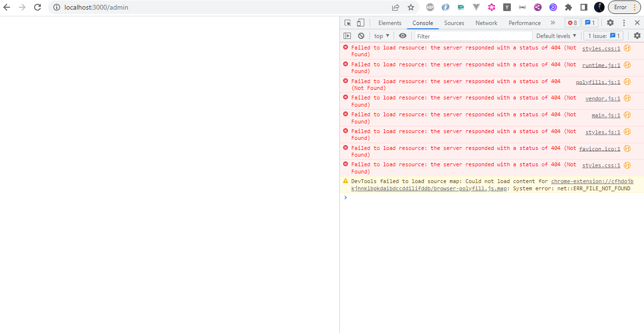Viewport: 644px width, 333px height.
Task: Switch to the Sources tab
Action: point(454,23)
